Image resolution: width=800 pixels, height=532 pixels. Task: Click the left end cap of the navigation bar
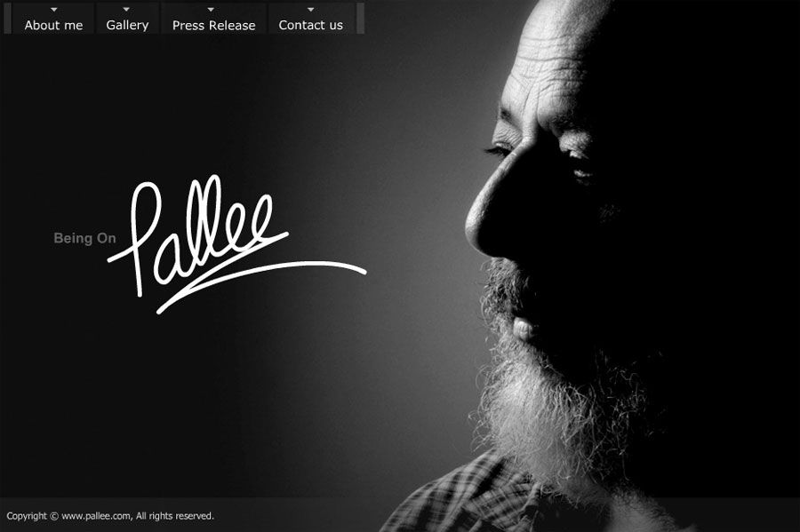(7, 19)
